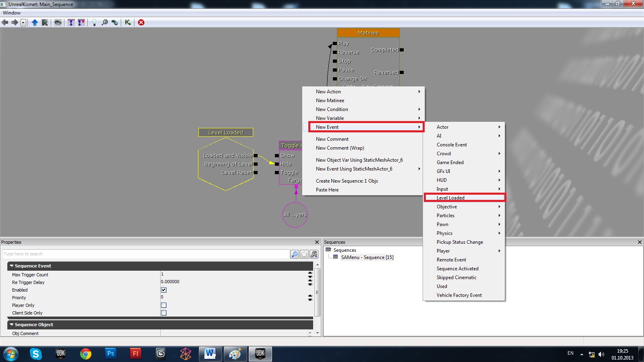Image resolution: width=644 pixels, height=362 pixels.
Task: Choose New Object Var Using StaticMeshActor_6
Action: coord(363,160)
